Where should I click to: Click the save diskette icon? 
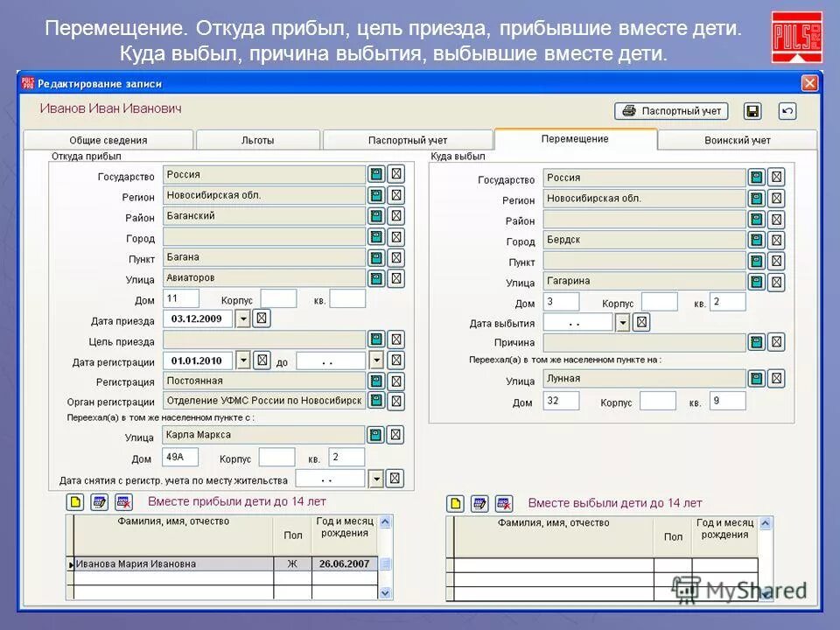click(752, 109)
